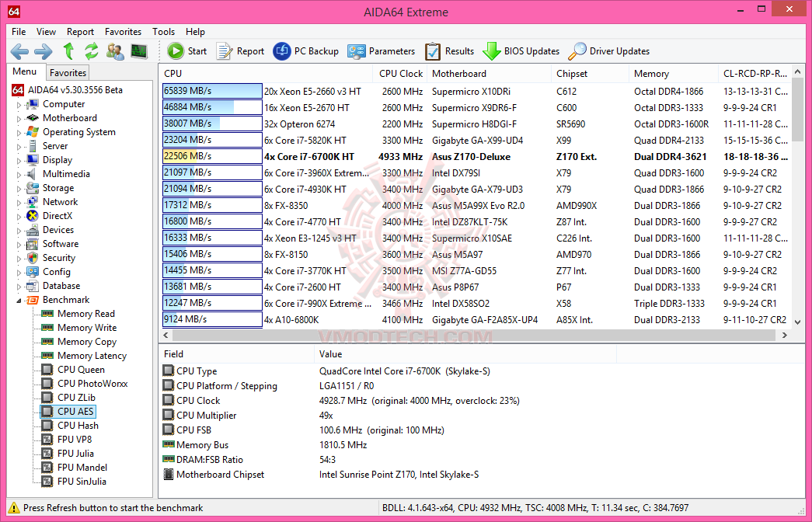The width and height of the screenshot is (812, 522).
Task: Open the CPU Queen benchmark
Action: [x=81, y=370]
